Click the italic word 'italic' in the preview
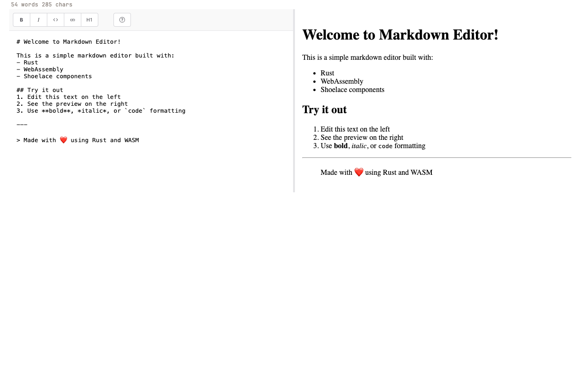This screenshot has height=368, width=588. [x=359, y=146]
